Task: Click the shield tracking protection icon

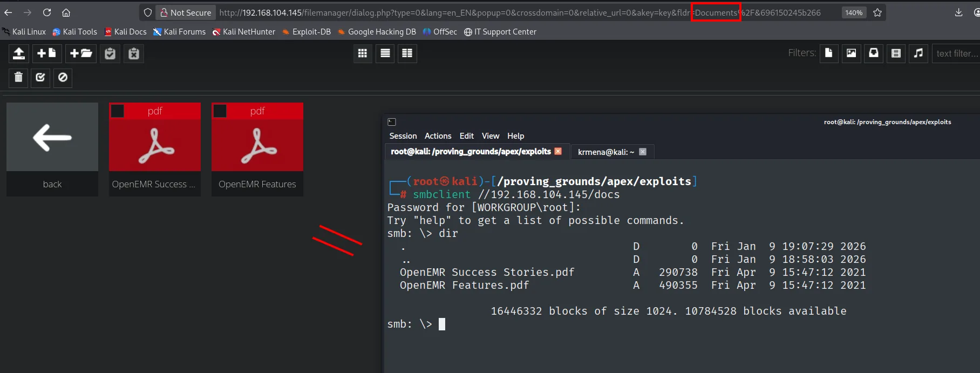Action: (148, 12)
